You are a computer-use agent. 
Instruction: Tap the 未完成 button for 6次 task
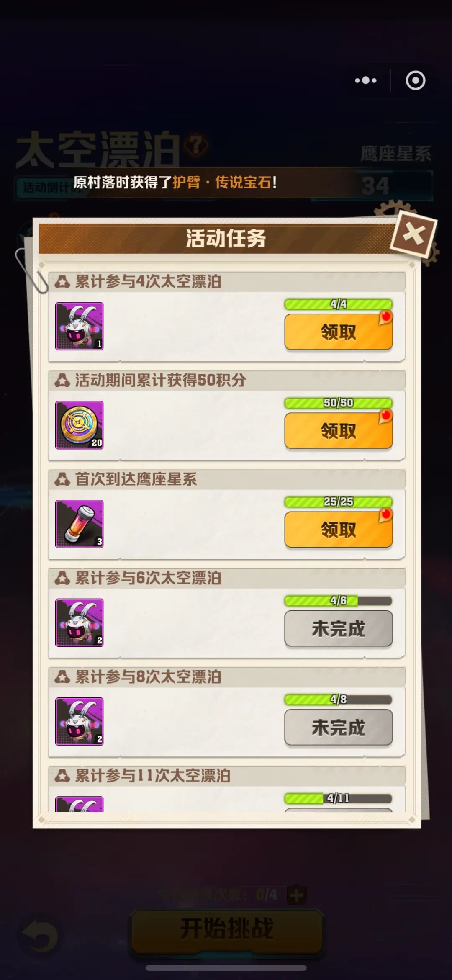[338, 628]
